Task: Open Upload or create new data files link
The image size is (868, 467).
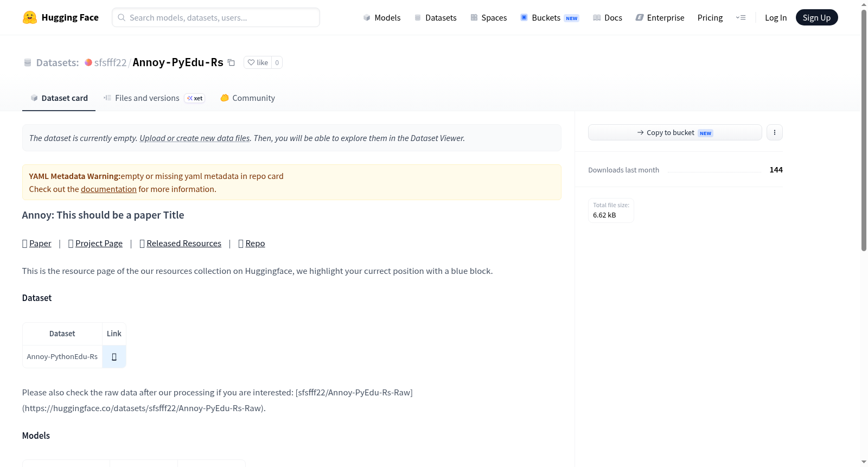Action: tap(195, 138)
